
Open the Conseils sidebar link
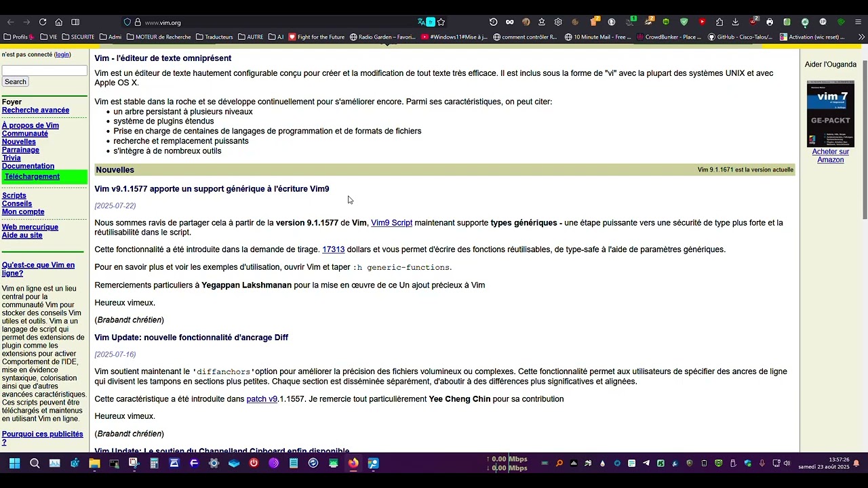pos(17,203)
